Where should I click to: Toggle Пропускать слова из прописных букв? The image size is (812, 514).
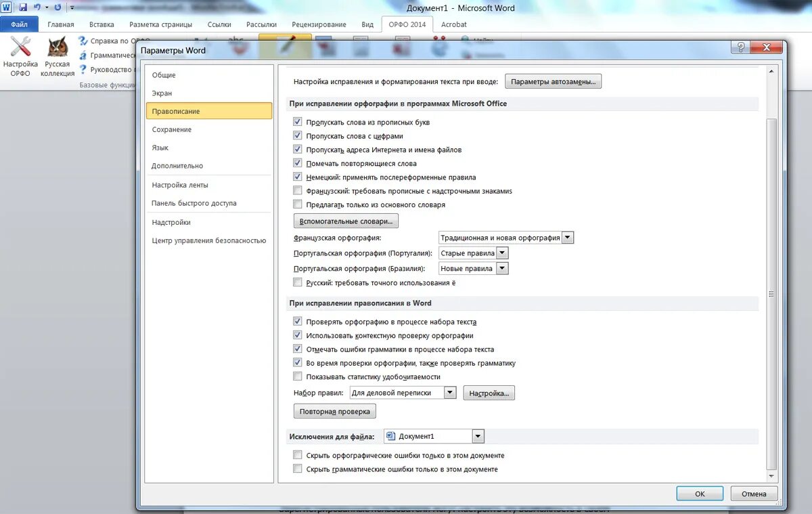point(298,122)
